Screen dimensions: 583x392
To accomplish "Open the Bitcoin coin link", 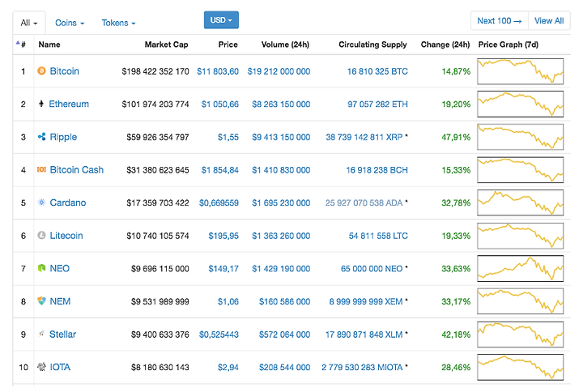I will [x=64, y=71].
